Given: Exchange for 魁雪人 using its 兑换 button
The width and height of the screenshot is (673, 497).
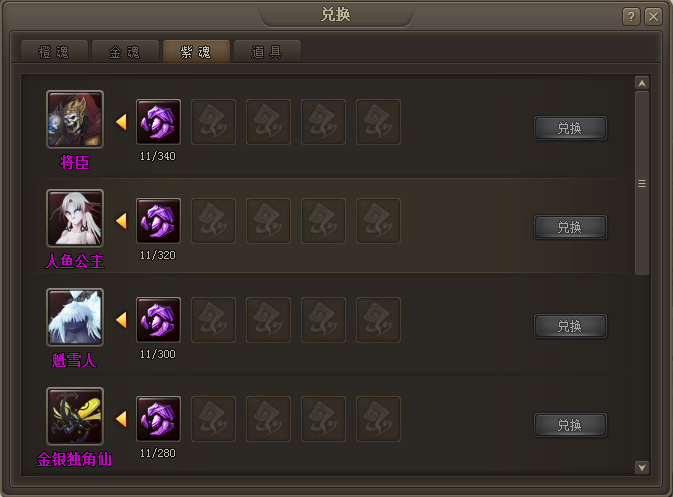Looking at the screenshot, I should [x=570, y=326].
